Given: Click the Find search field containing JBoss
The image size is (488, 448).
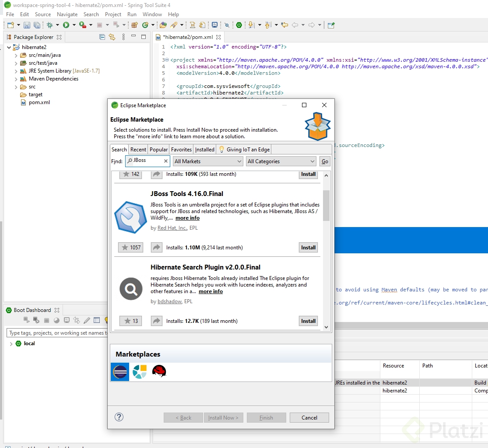Looking at the screenshot, I should [147, 161].
